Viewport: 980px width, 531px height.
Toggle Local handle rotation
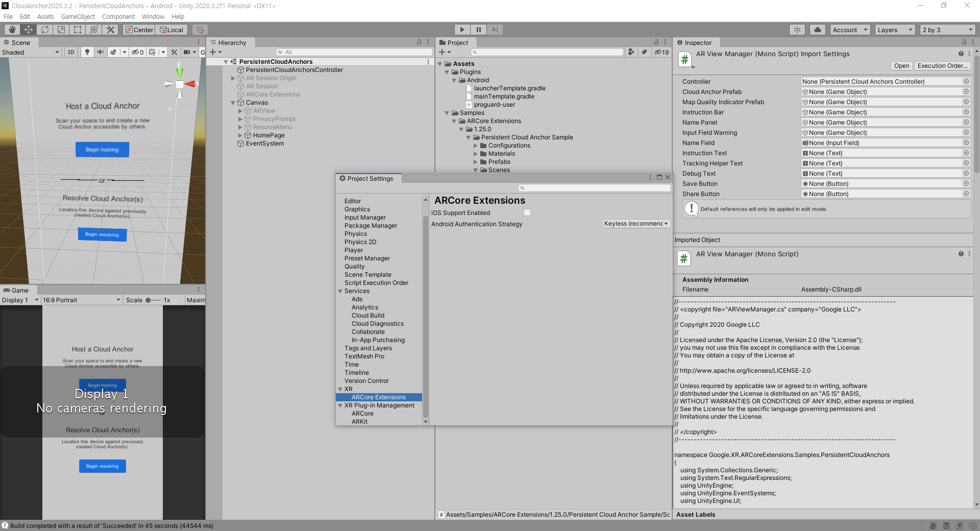point(172,30)
